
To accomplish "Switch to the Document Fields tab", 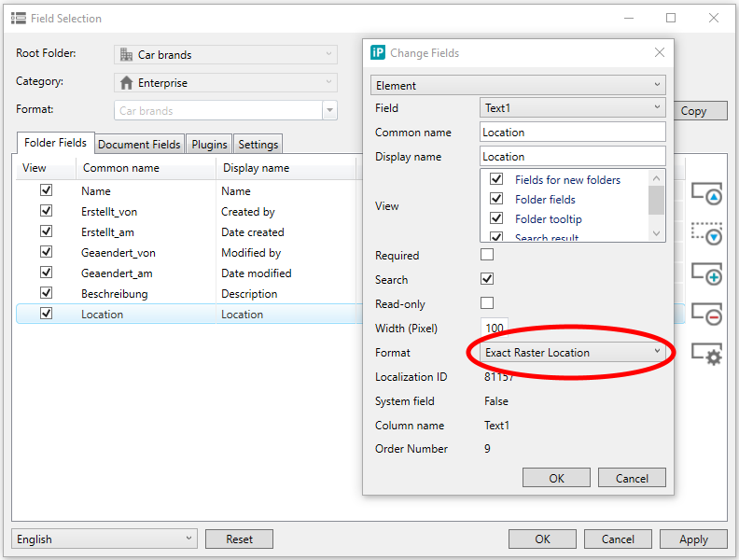I will click(x=139, y=145).
